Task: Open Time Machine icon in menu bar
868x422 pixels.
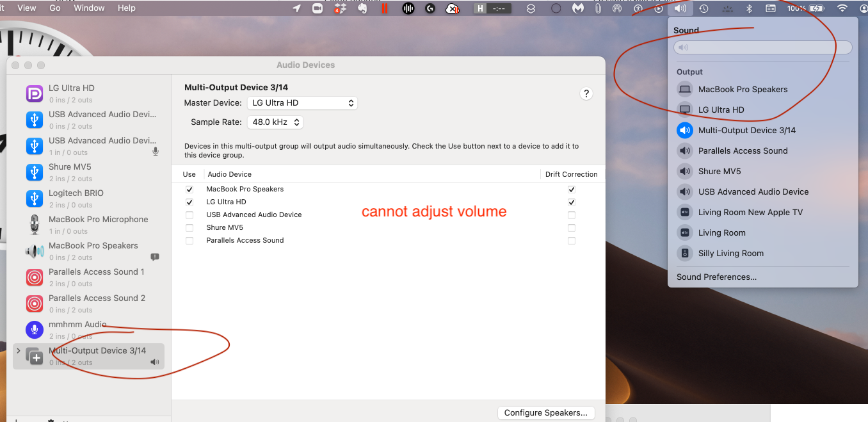Action: click(x=703, y=8)
